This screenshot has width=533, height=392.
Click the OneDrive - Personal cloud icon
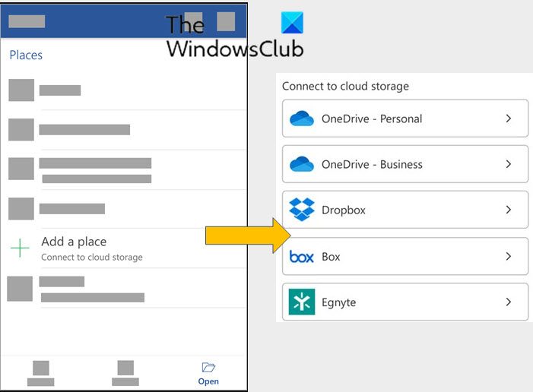coord(302,119)
